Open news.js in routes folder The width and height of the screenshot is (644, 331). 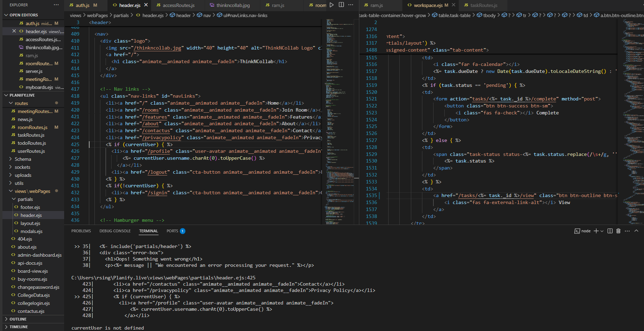[33, 119]
